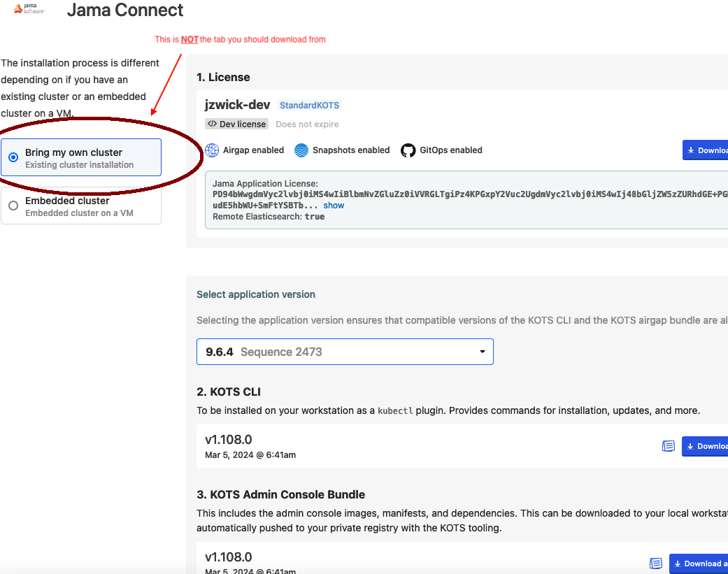The height and width of the screenshot is (574, 728).
Task: Open release notes icon for Admin Console Bundle
Action: point(655,564)
